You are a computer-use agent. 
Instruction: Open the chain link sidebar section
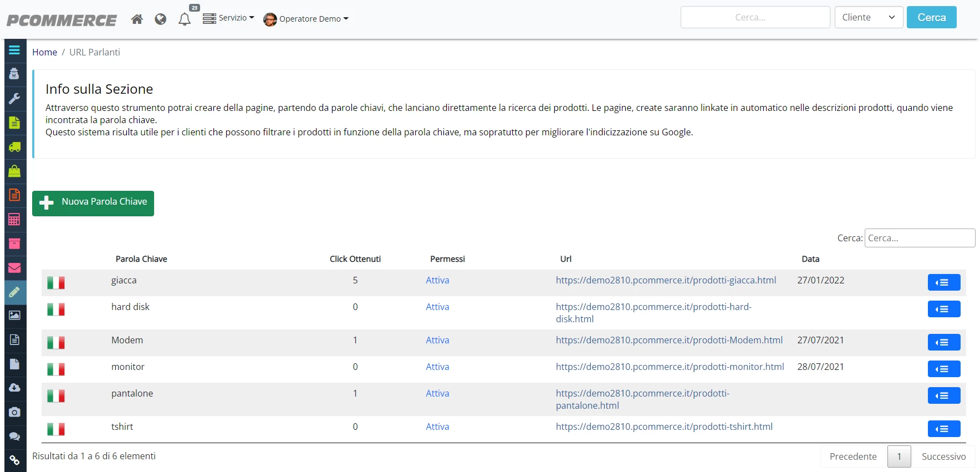click(x=14, y=460)
